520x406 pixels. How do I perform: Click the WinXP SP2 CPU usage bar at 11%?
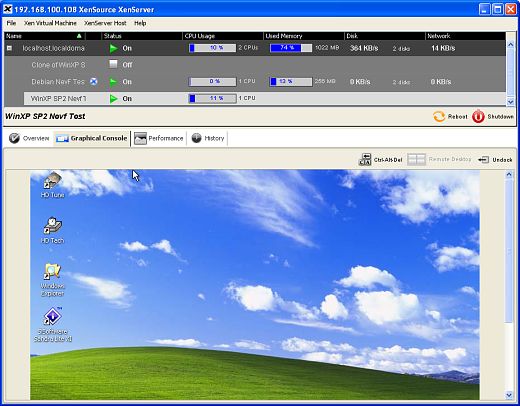click(213, 98)
